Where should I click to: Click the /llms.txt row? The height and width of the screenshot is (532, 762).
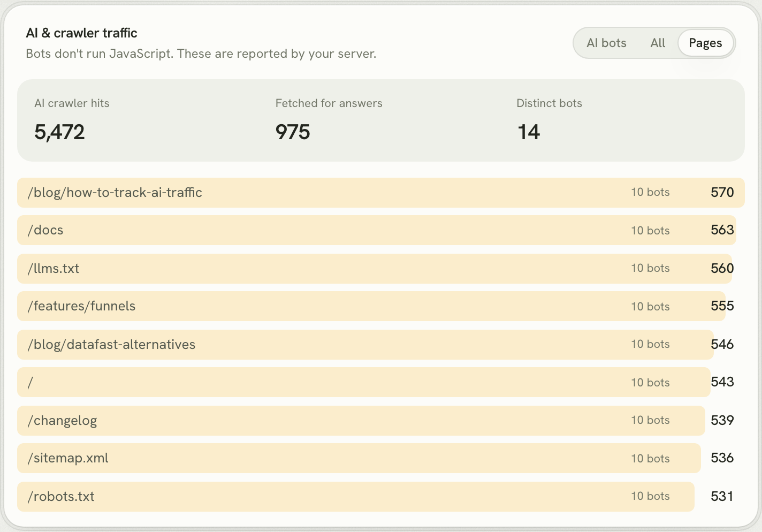click(381, 269)
